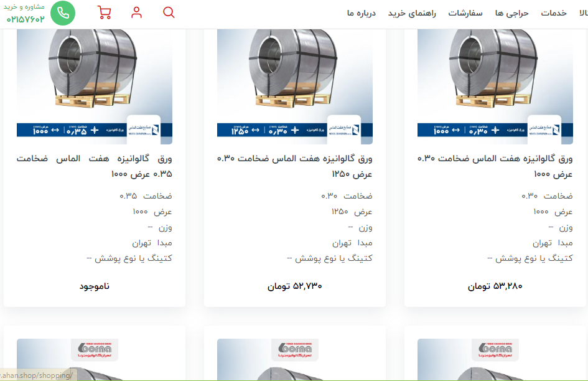The height and width of the screenshot is (381, 588).
Task: Open the user account icon
Action: 137,13
